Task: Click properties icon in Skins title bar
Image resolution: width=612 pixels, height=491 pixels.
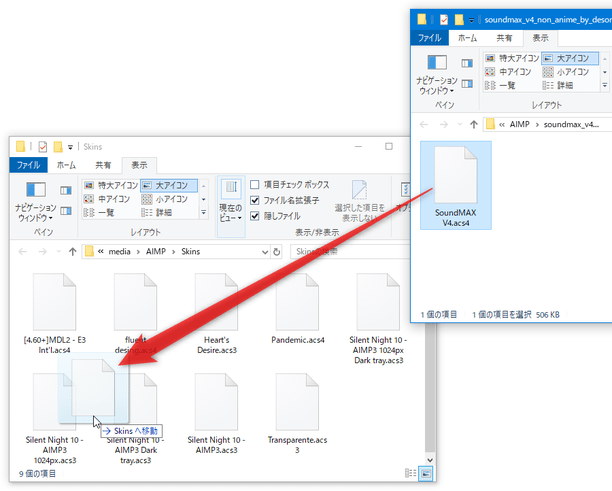Action: (43, 147)
